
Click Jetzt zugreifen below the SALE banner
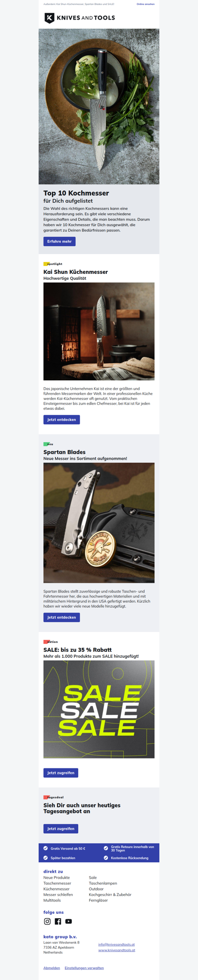click(61, 772)
